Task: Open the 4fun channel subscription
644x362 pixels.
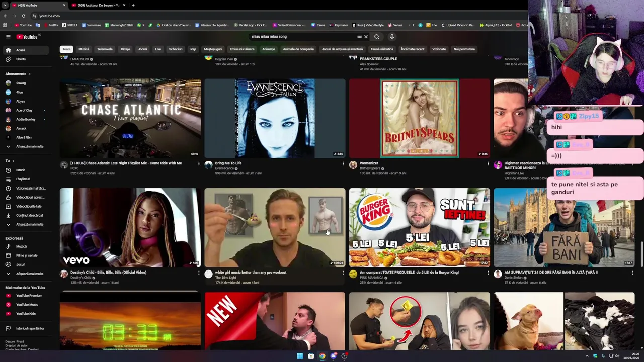Action: (25, 92)
